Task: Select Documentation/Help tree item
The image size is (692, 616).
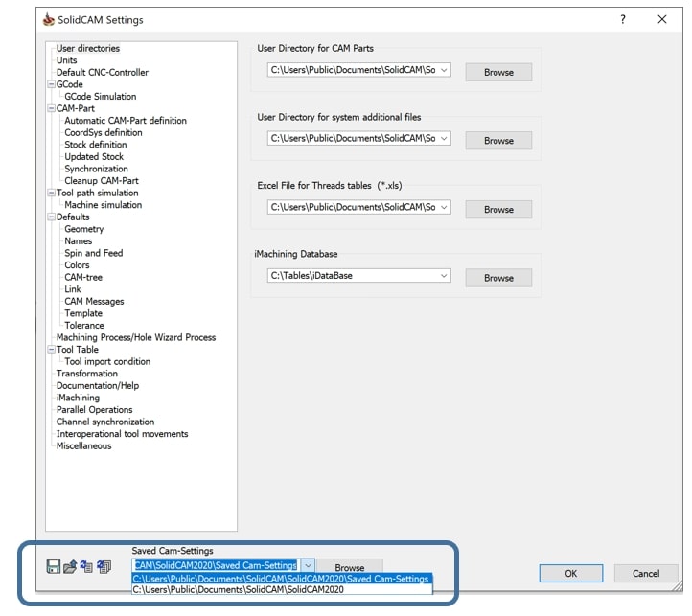Action: click(98, 386)
